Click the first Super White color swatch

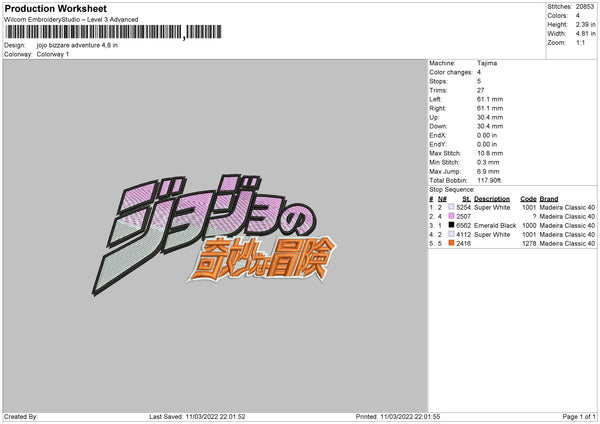pos(452,207)
